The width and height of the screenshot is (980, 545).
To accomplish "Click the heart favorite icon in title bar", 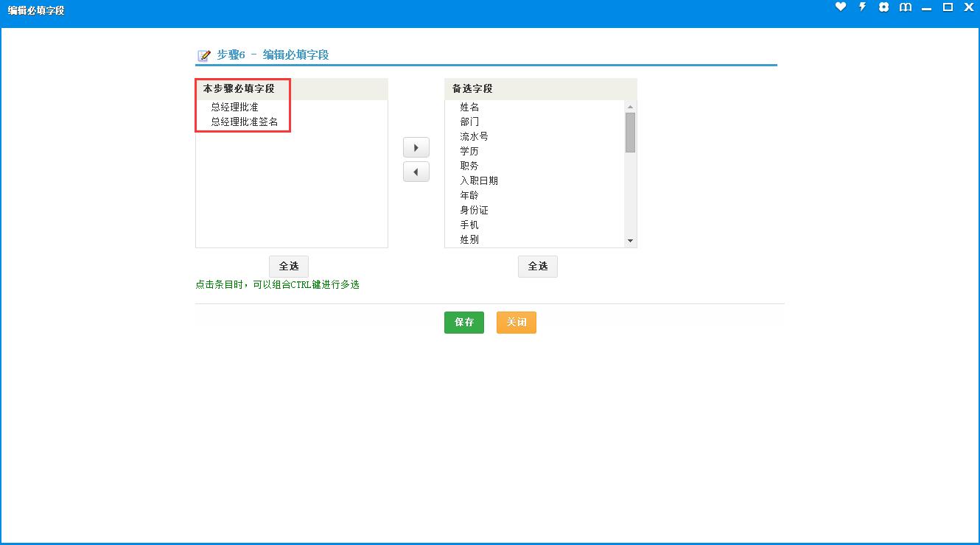I will (x=841, y=7).
